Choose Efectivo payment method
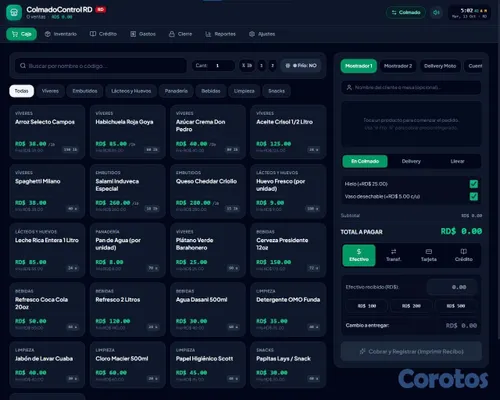This screenshot has height=400, width=500. click(359, 255)
